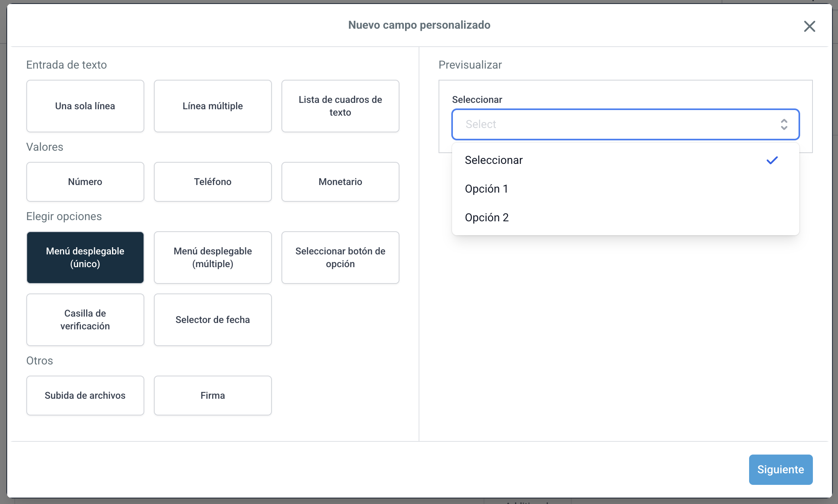Image resolution: width=838 pixels, height=504 pixels.
Task: Pick Casilla de verificación field type
Action: click(85, 320)
